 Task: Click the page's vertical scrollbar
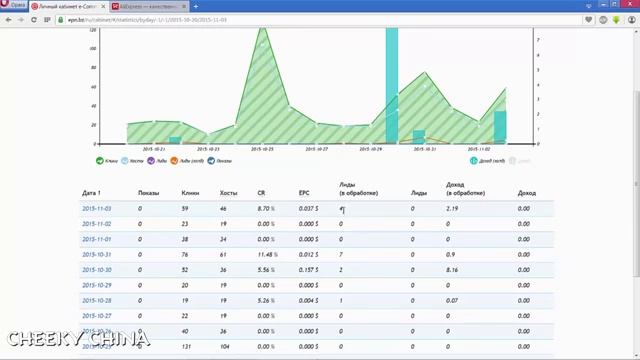point(637,184)
